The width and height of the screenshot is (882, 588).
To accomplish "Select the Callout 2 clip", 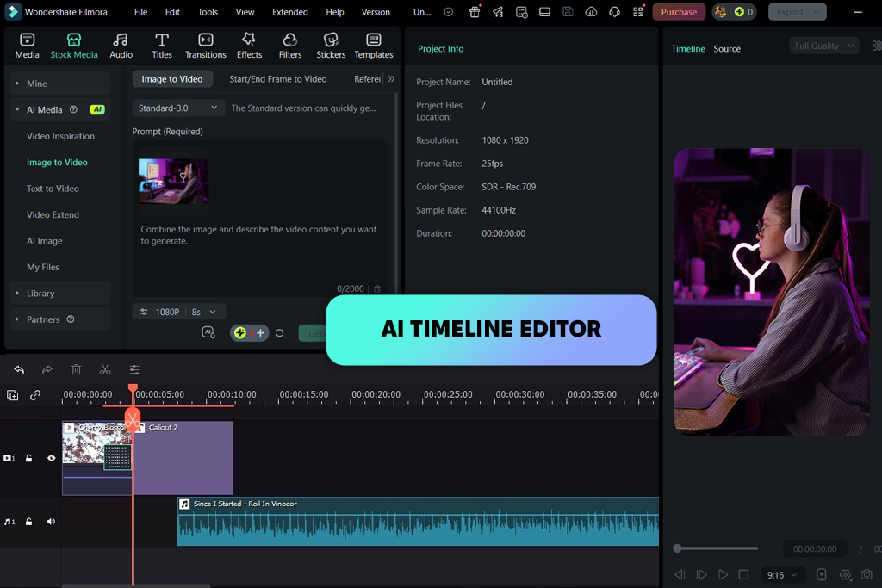I will click(x=183, y=458).
